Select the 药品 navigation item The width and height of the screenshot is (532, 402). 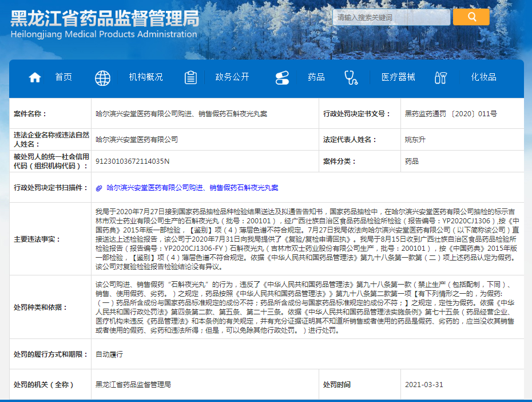316,77
